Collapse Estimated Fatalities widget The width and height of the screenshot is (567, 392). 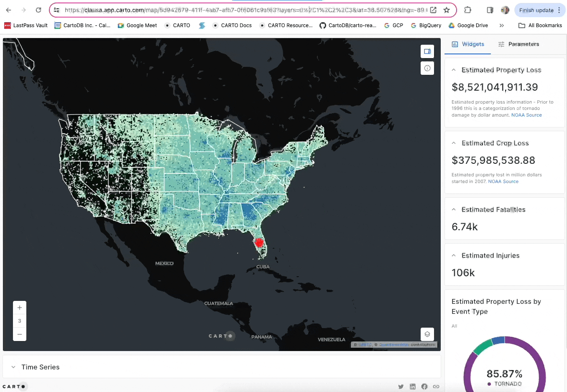point(454,210)
